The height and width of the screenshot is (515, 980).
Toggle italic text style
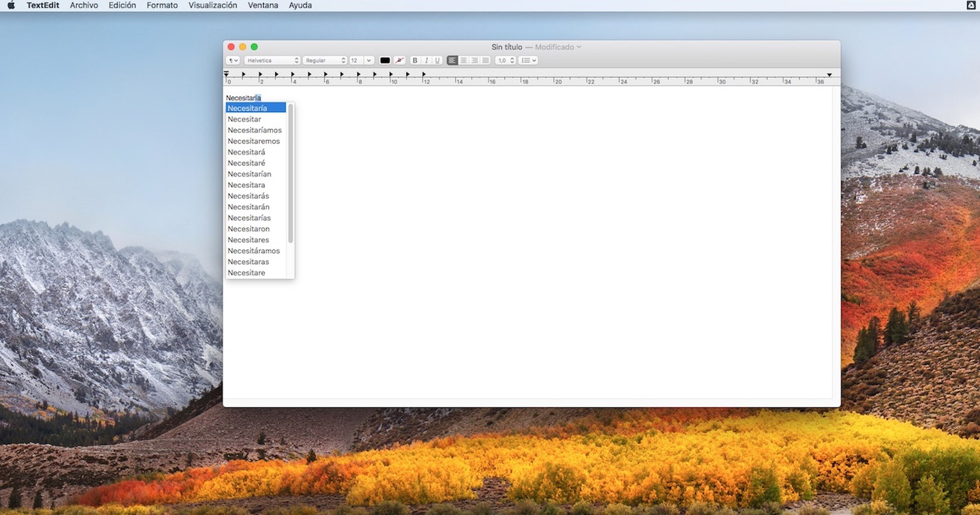coord(426,60)
